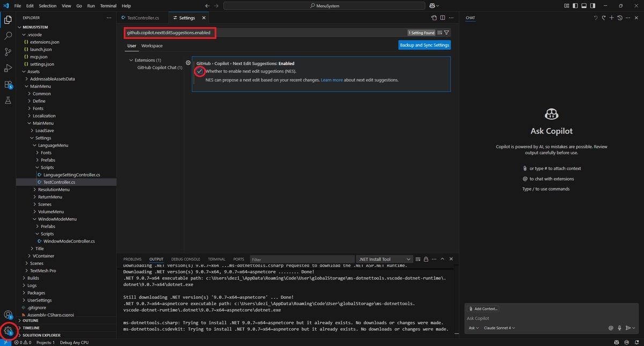Open the Terminal menu
This screenshot has width=644, height=346.
(108, 5)
